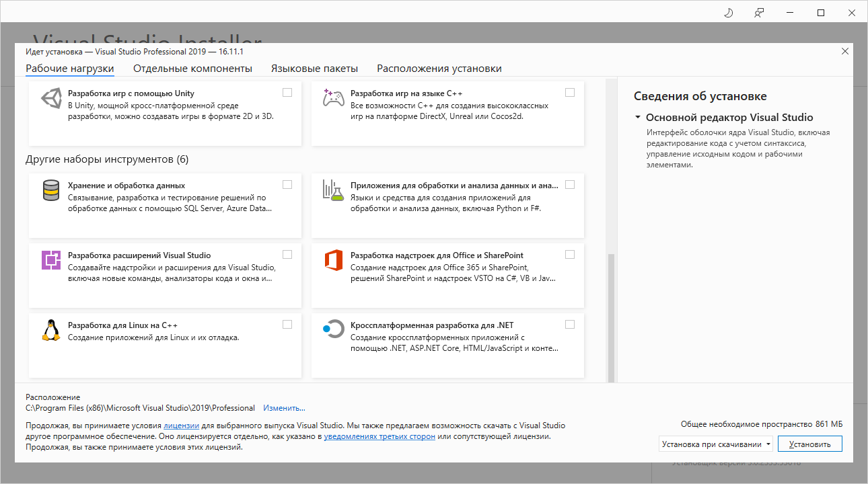Check 'Разработка для Linux на C++' workload

[x=287, y=324]
